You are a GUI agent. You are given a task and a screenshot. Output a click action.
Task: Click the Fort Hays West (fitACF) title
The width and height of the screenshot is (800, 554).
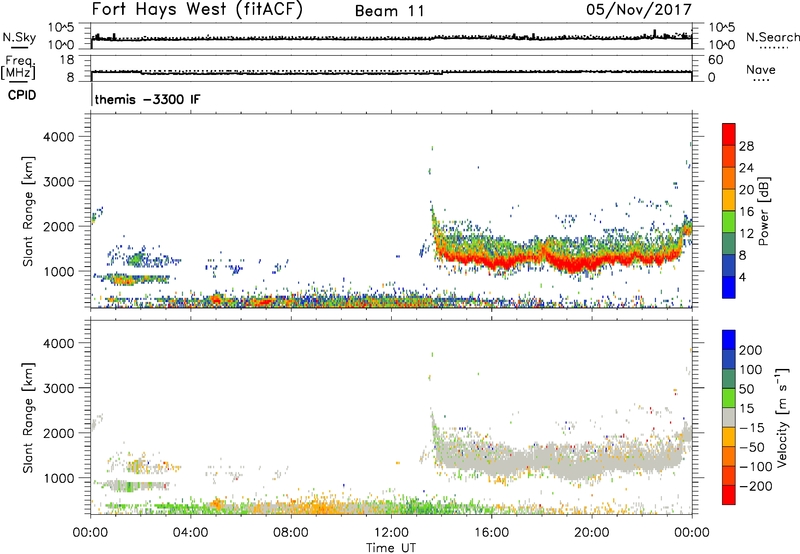pyautogui.click(x=197, y=9)
